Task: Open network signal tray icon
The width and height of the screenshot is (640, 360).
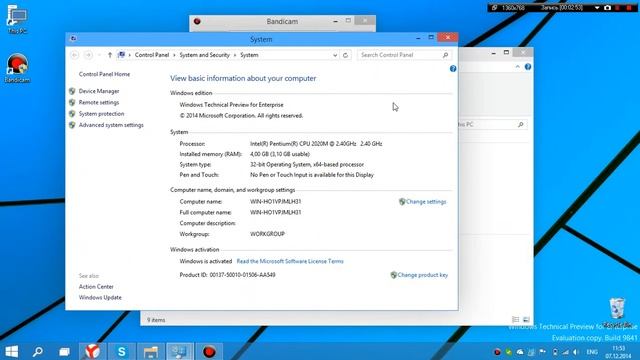Action: pos(565,352)
